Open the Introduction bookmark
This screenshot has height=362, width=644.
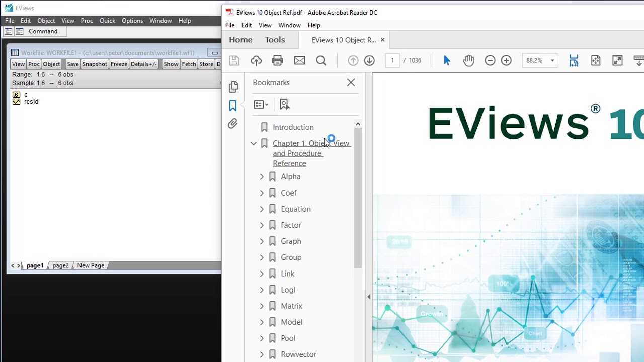[x=293, y=127]
